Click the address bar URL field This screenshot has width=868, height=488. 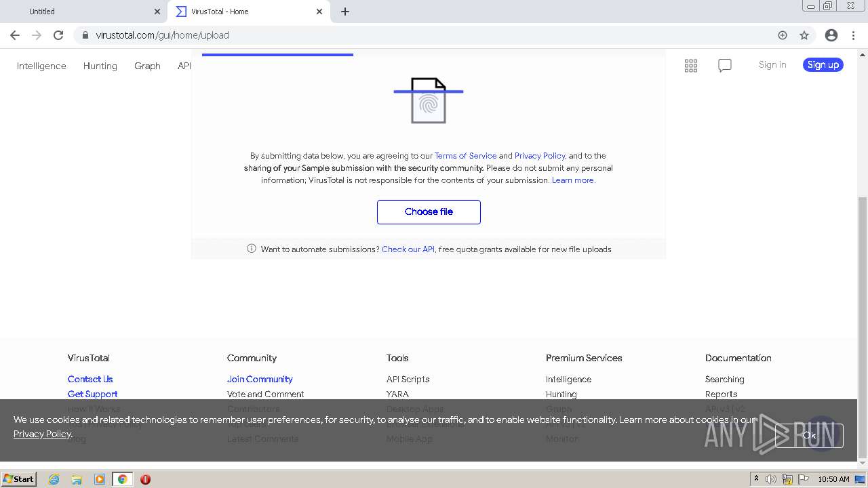[434, 35]
